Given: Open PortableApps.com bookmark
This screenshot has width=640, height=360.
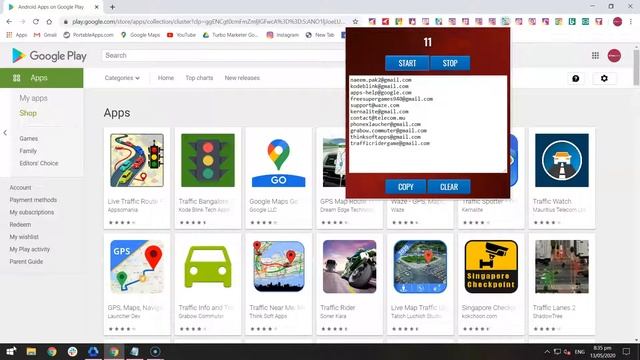Looking at the screenshot, I should tap(89, 35).
